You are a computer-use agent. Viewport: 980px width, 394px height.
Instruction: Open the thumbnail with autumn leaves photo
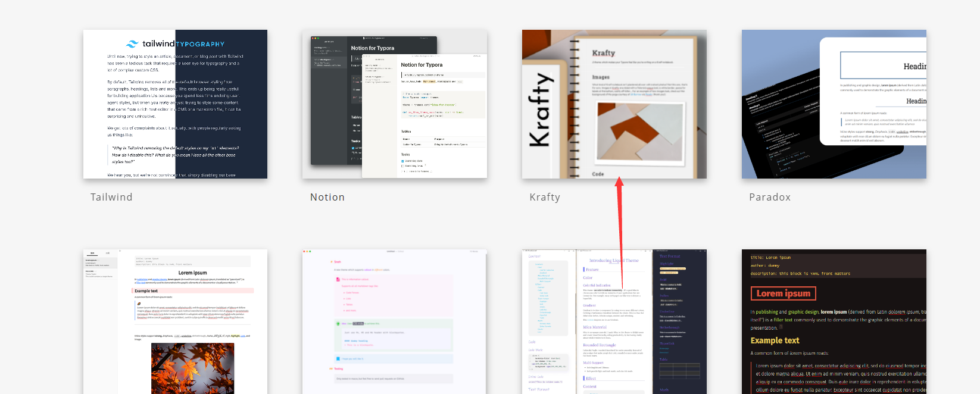pos(175,321)
